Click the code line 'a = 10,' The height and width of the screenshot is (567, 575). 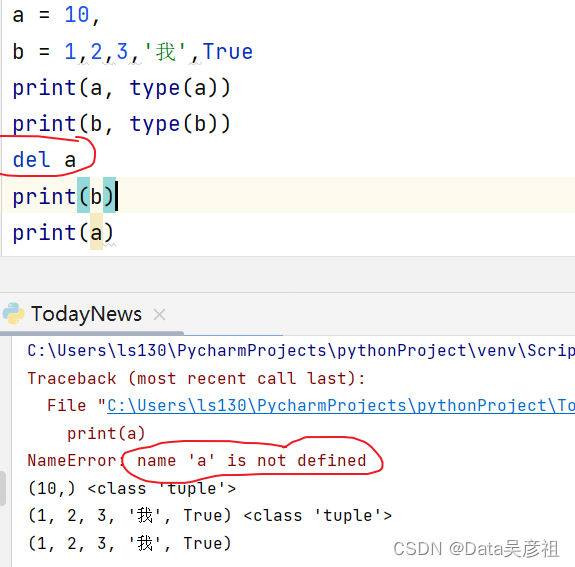[56, 15]
